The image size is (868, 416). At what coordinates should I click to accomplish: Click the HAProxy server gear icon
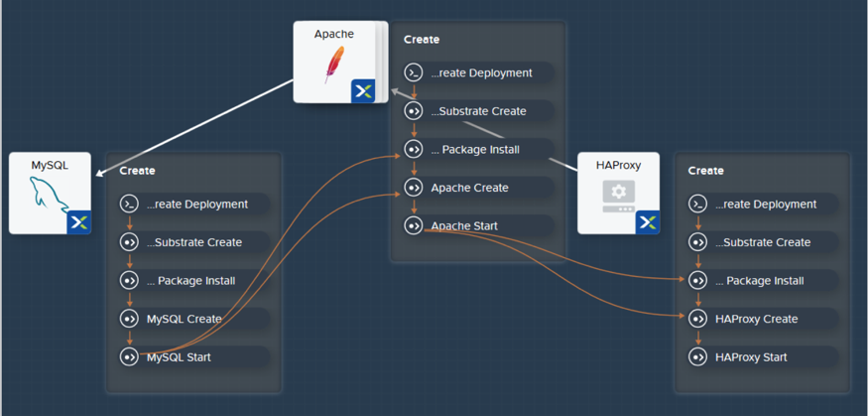618,197
